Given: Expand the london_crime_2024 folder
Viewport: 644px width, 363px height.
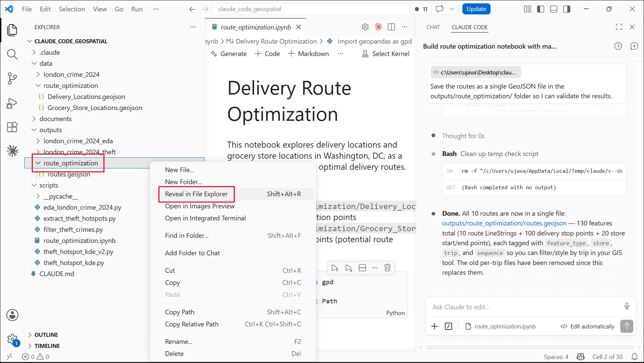Looking at the screenshot, I should [x=38, y=74].
